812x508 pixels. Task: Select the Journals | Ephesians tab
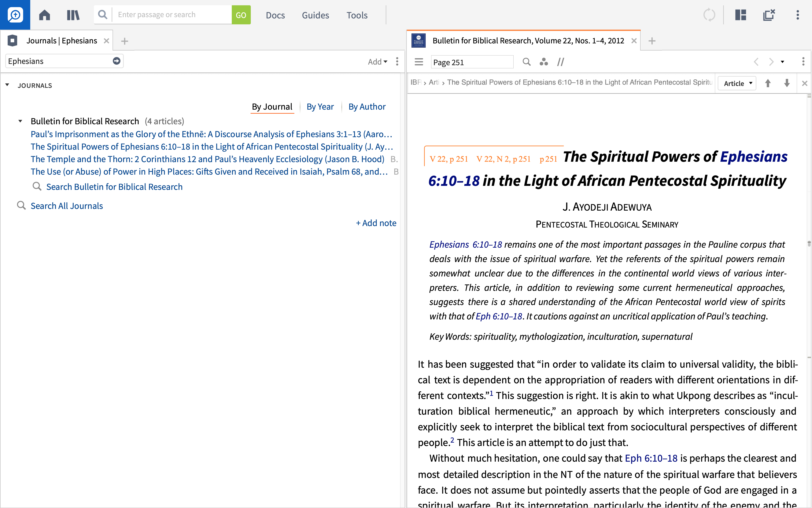tap(62, 41)
